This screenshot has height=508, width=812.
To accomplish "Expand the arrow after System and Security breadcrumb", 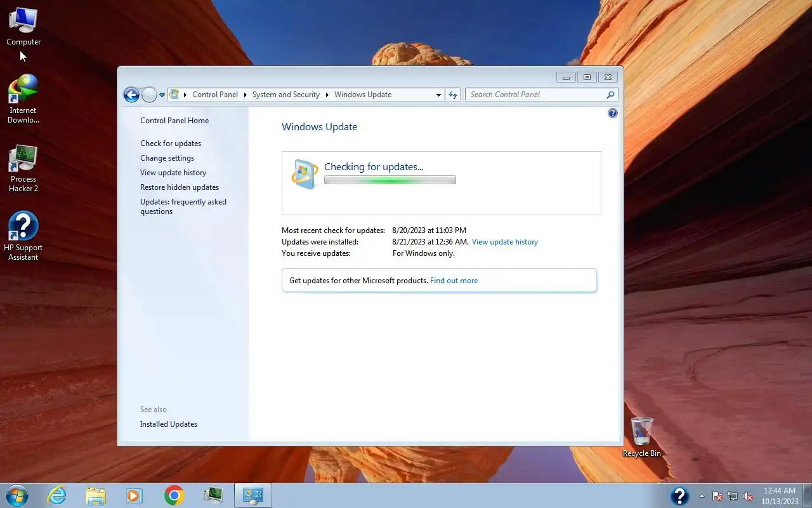I will (327, 95).
